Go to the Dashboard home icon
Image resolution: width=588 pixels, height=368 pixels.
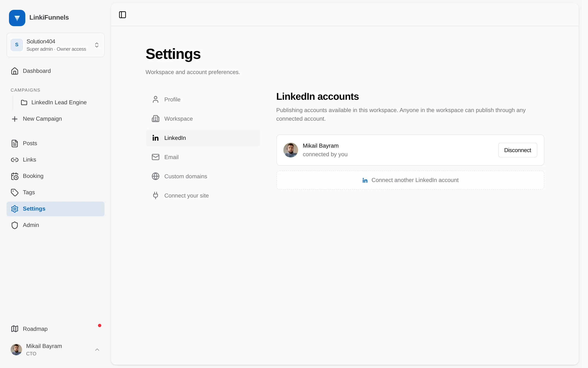14,71
